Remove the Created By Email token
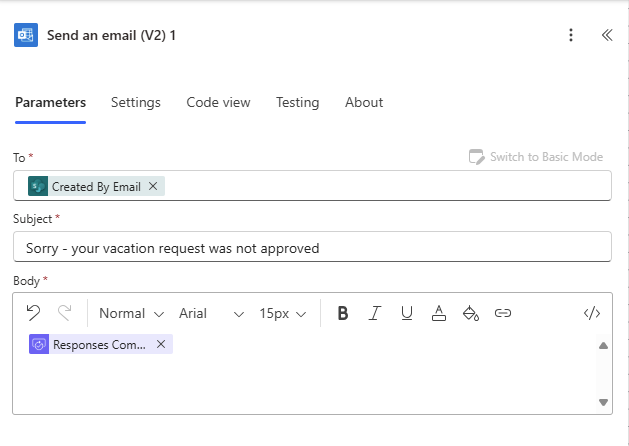Screen dimensions: 629x446 click(153, 186)
